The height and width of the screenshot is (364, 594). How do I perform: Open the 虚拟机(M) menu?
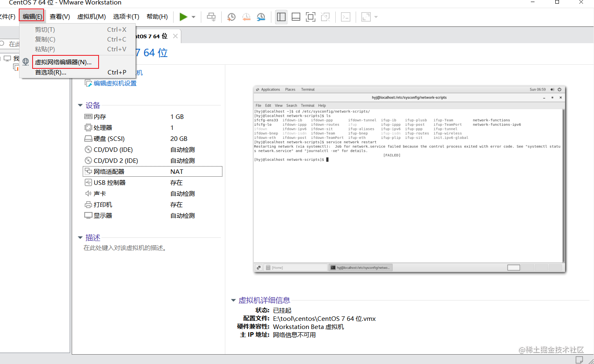(x=92, y=17)
